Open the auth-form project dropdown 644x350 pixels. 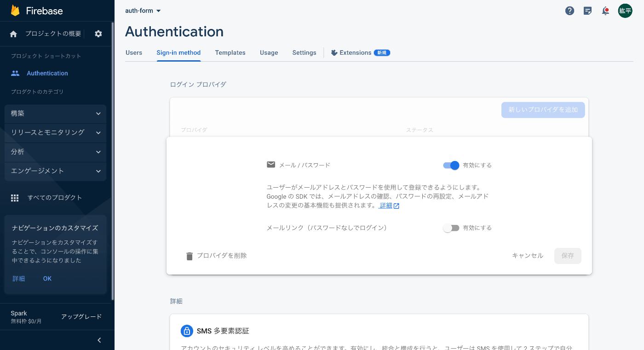tap(143, 11)
